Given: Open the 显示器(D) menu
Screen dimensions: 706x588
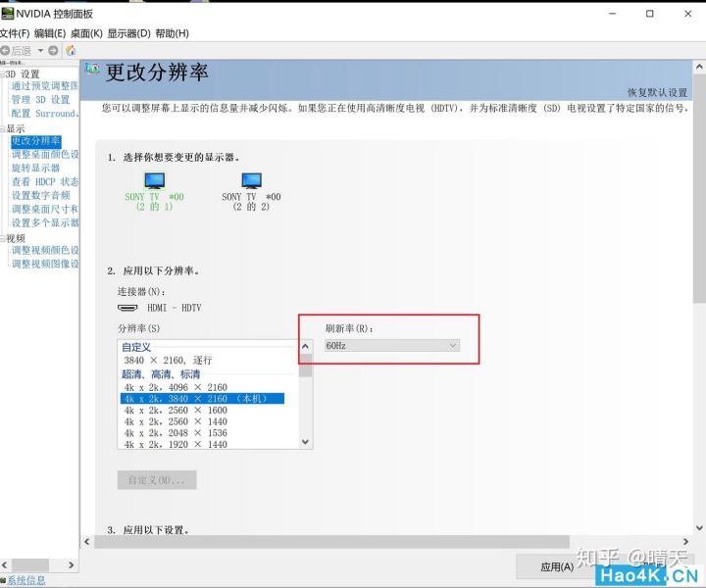Looking at the screenshot, I should point(128,33).
